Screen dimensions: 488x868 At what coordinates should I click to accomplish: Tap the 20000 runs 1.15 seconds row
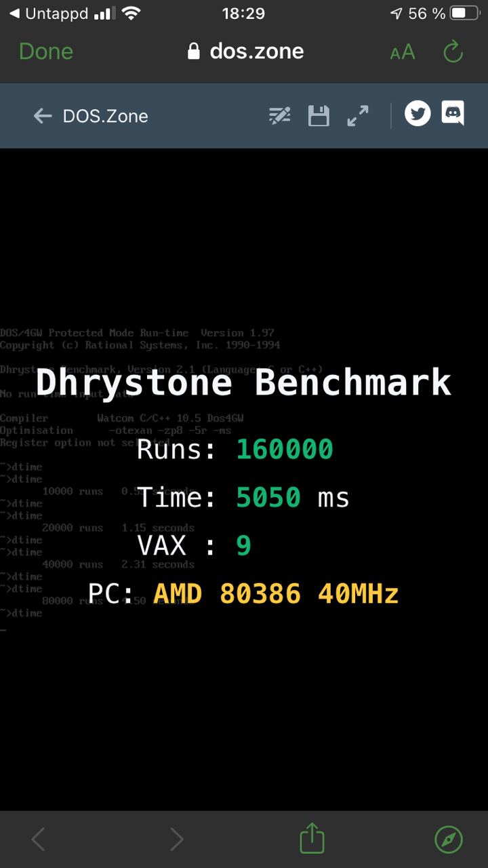point(118,528)
